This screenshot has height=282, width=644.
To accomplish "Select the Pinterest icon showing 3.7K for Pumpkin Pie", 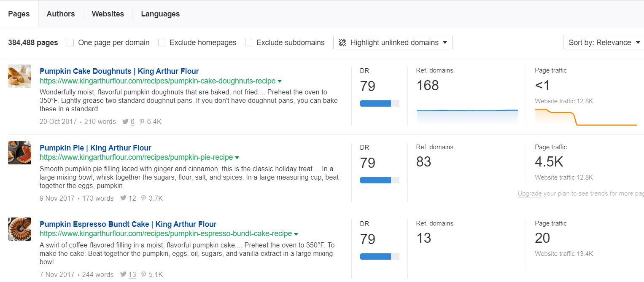I will pyautogui.click(x=143, y=198).
